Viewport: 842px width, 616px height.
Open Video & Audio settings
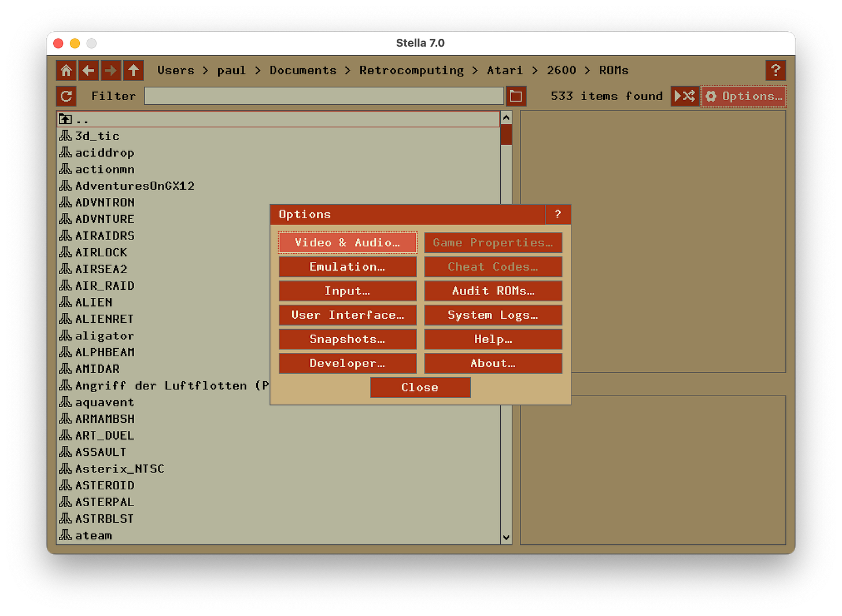[x=348, y=243]
